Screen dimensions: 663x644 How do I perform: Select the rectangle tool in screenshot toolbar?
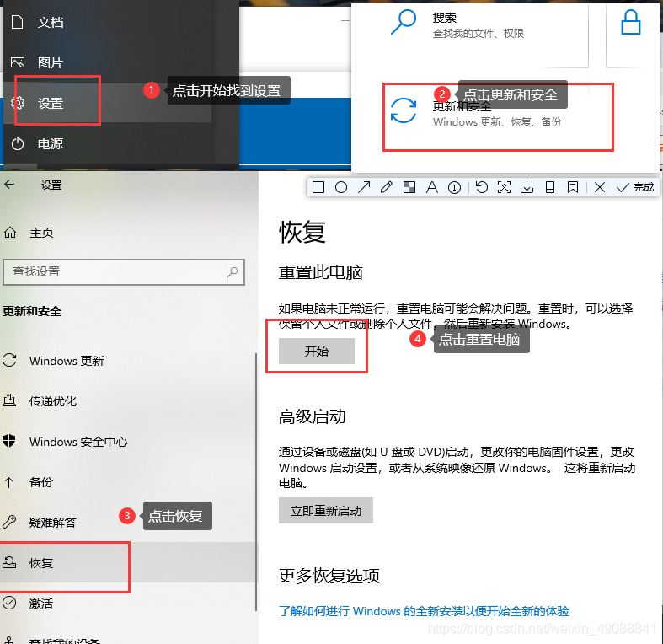point(318,187)
